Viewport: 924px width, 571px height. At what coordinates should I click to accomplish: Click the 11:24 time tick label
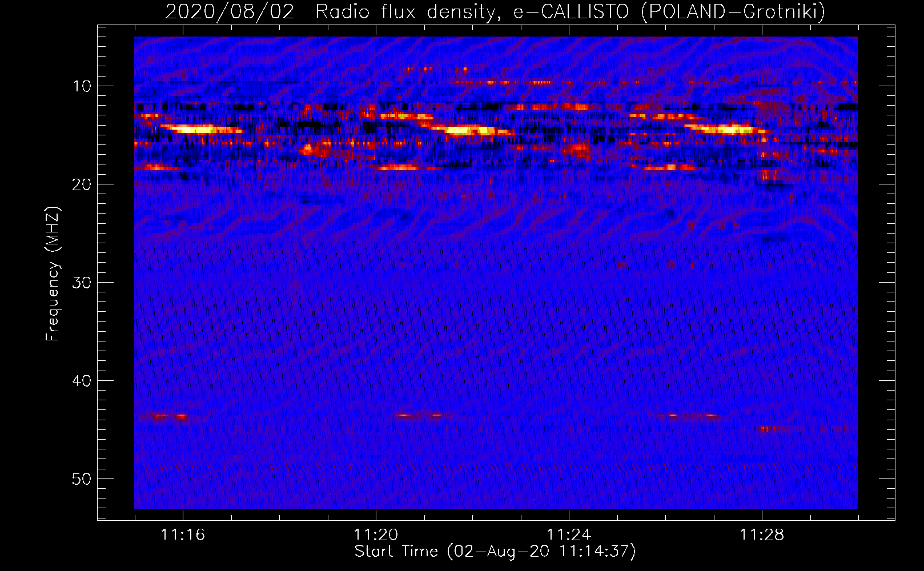(x=569, y=535)
